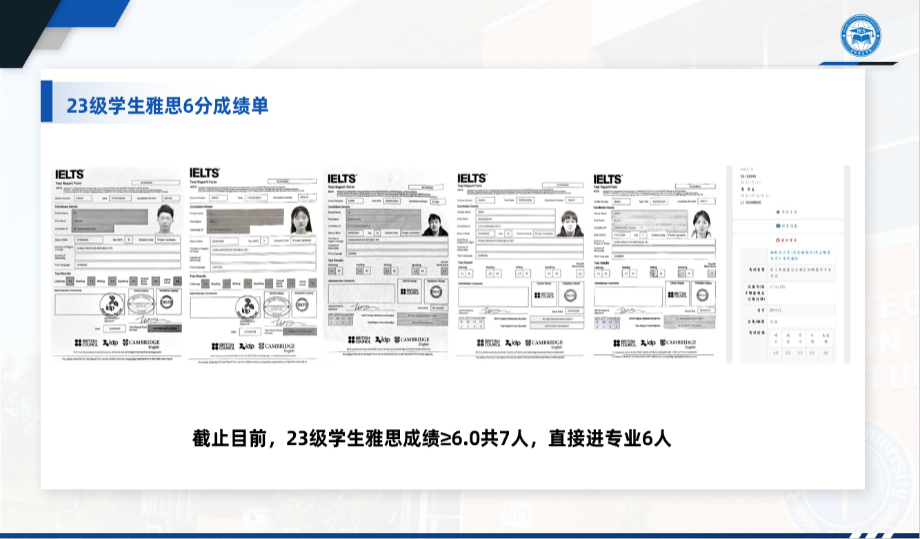Image resolution: width=920 pixels, height=539 pixels.
Task: Click the candidate photo on the first certificate
Action: click(x=166, y=219)
